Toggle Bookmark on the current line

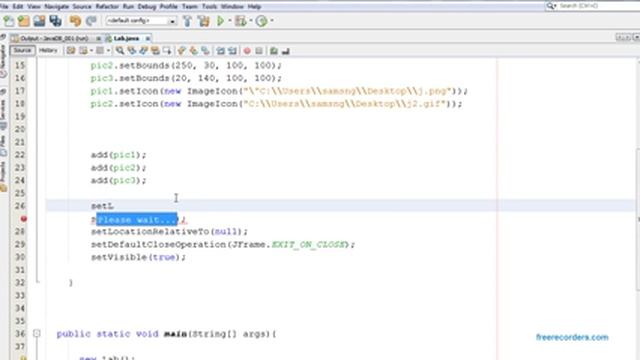click(x=205, y=51)
